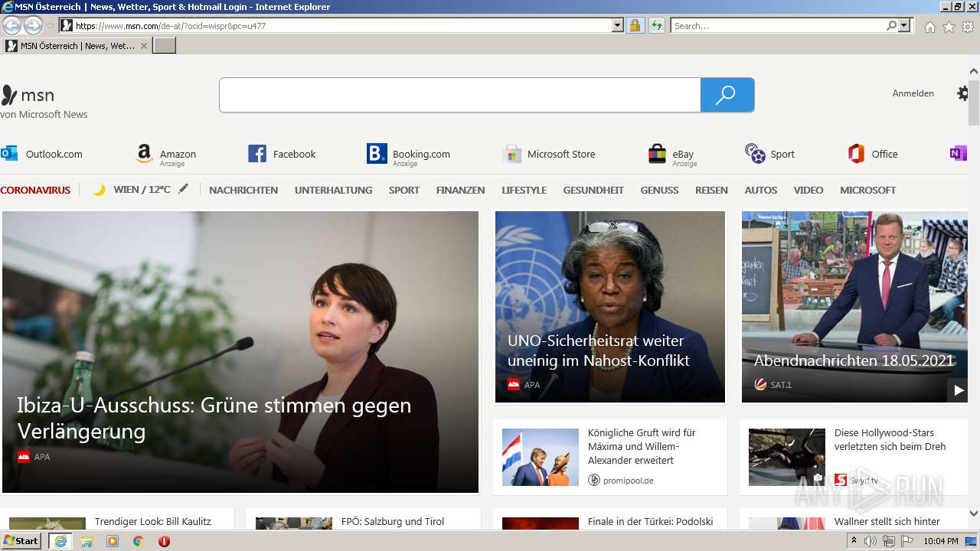This screenshot has width=980, height=551.
Task: Open the SPORT navigation item
Action: click(x=404, y=190)
